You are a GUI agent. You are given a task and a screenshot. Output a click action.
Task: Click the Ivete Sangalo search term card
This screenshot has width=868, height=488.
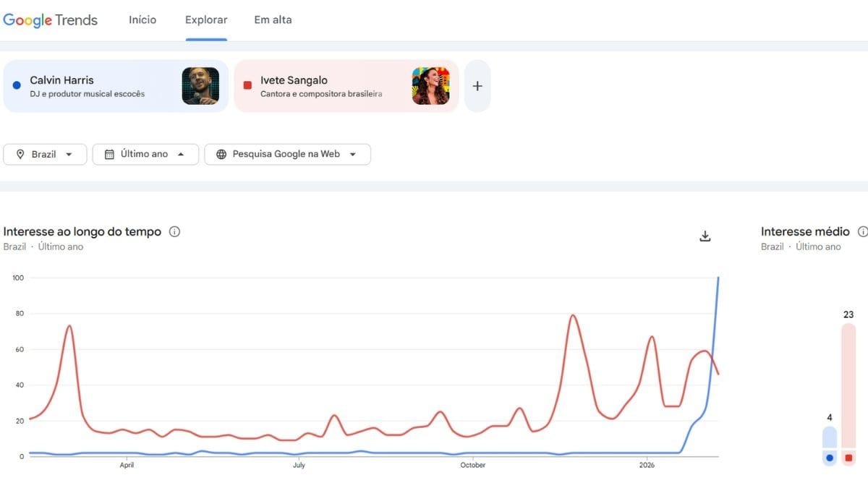click(x=346, y=86)
